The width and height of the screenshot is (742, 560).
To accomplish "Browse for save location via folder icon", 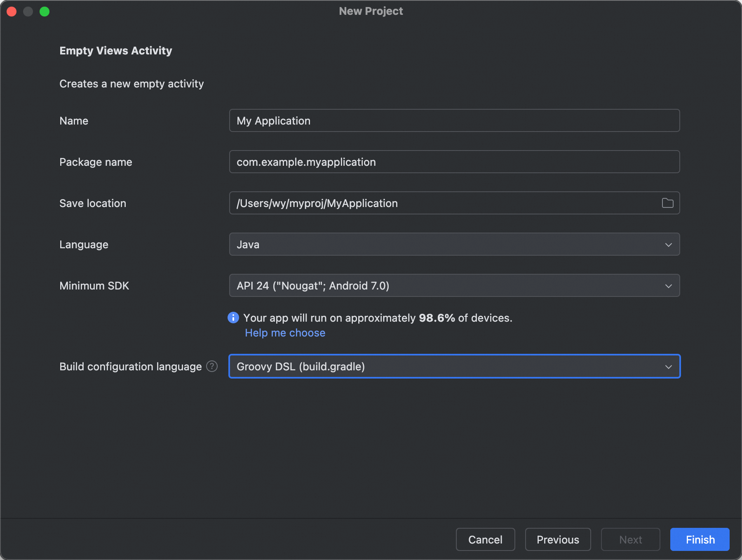I will [x=667, y=203].
